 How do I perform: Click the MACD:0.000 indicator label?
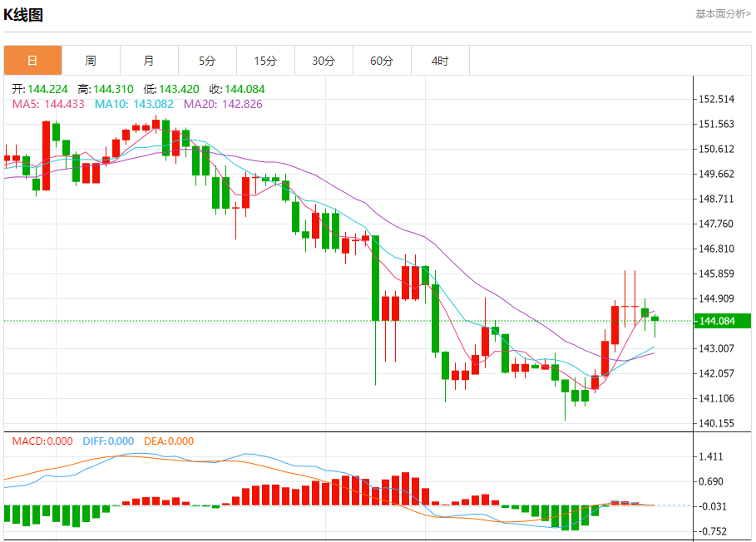tap(42, 441)
